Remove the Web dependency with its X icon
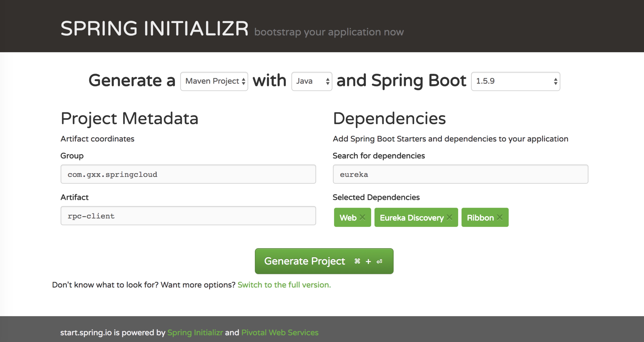 point(363,217)
